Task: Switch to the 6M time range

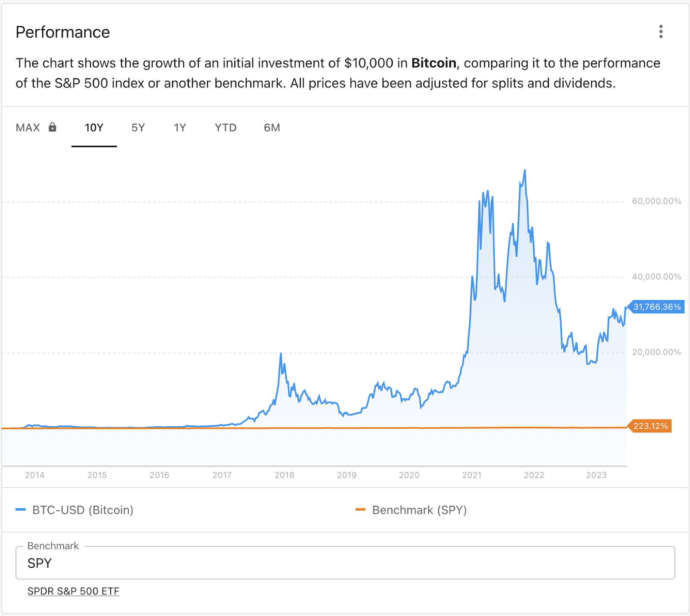Action: point(272,128)
